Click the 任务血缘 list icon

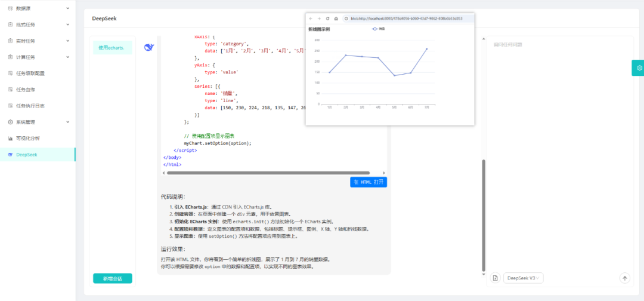click(11, 90)
